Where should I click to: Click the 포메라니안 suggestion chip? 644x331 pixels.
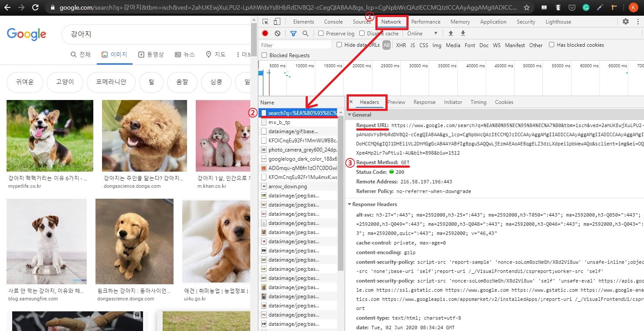(111, 82)
